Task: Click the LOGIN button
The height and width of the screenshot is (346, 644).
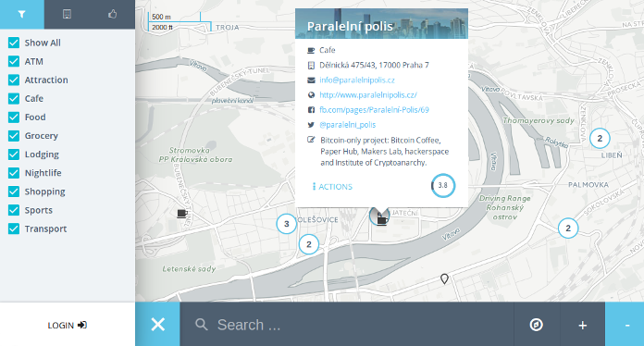Action: click(x=68, y=325)
